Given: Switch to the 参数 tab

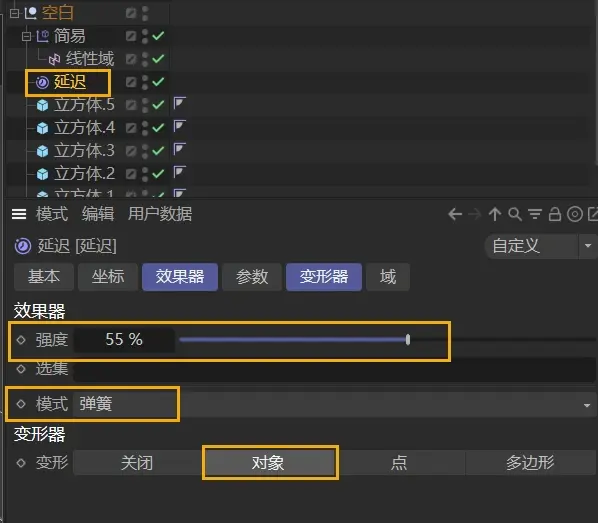Looking at the screenshot, I should [x=252, y=277].
